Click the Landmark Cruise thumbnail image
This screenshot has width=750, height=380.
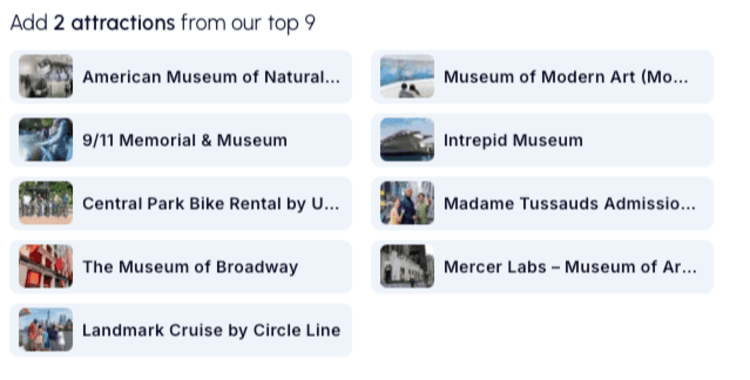coord(46,330)
